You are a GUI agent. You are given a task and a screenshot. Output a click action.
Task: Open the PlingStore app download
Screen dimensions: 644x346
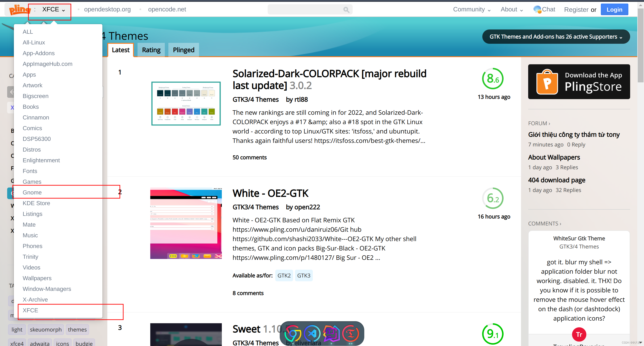[x=579, y=82]
